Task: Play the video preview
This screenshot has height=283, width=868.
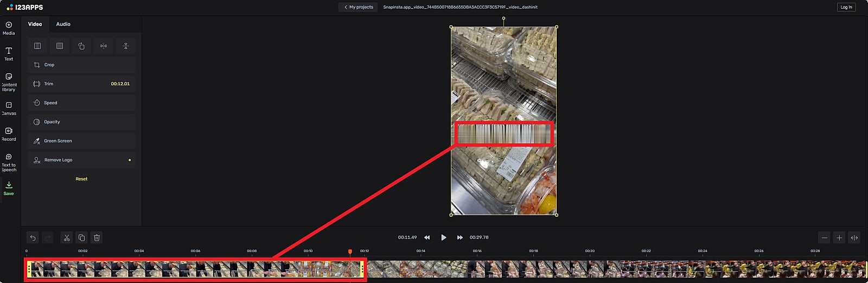Action: [444, 237]
